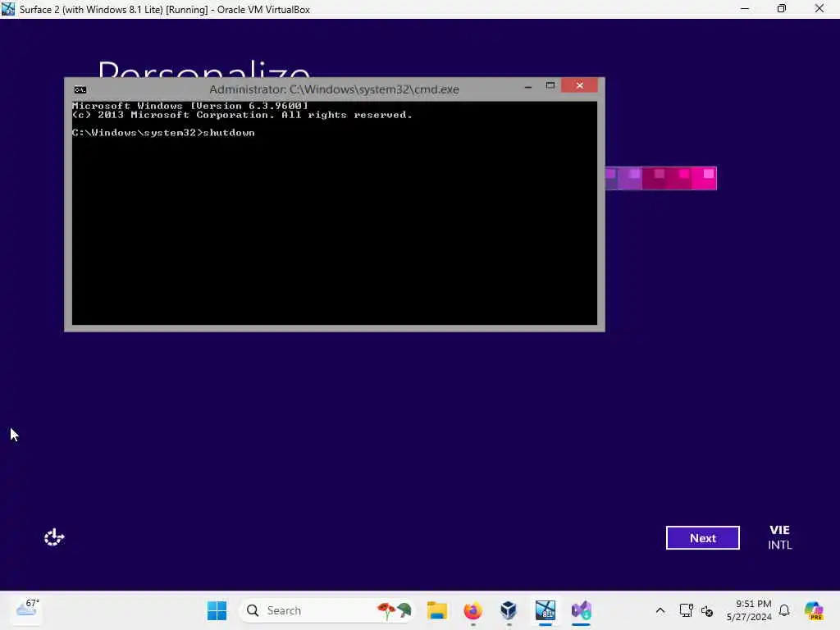This screenshot has width=840, height=630.
Task: Switch to the running Windows 8.1 VM taskbar icon
Action: pyautogui.click(x=545, y=610)
